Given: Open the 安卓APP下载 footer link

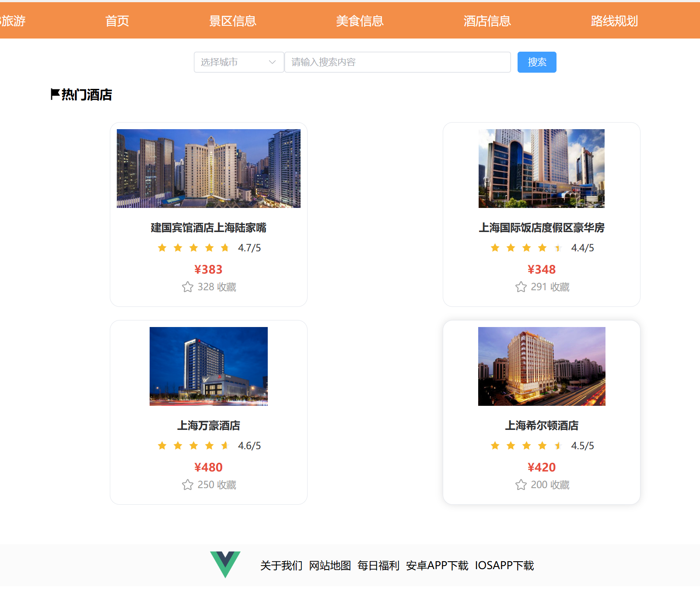Looking at the screenshot, I should [x=437, y=566].
